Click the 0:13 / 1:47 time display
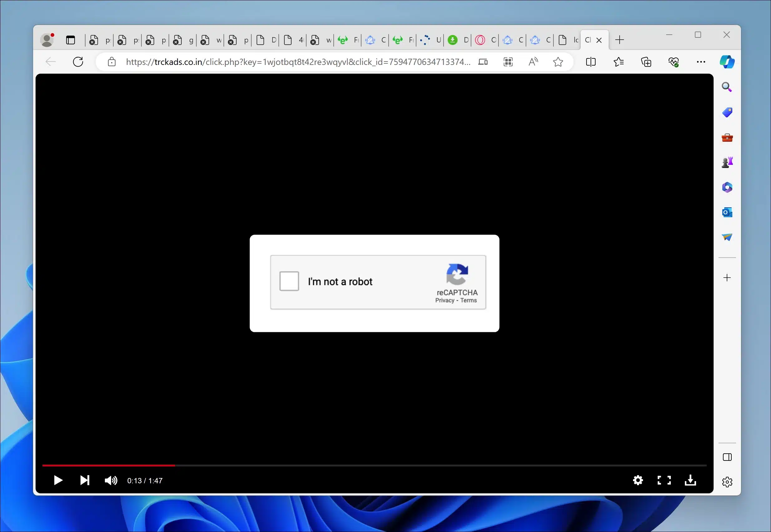The image size is (771, 532). [x=145, y=481]
